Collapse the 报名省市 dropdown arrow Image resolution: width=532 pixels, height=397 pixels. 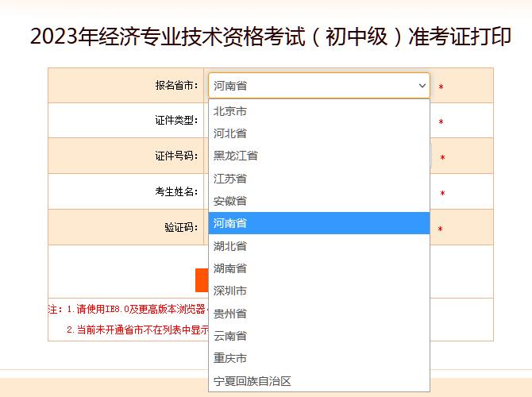click(422, 86)
